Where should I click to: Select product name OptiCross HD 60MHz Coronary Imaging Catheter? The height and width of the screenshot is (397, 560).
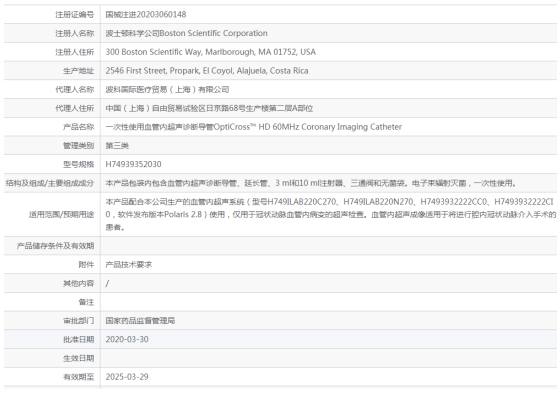[254, 127]
